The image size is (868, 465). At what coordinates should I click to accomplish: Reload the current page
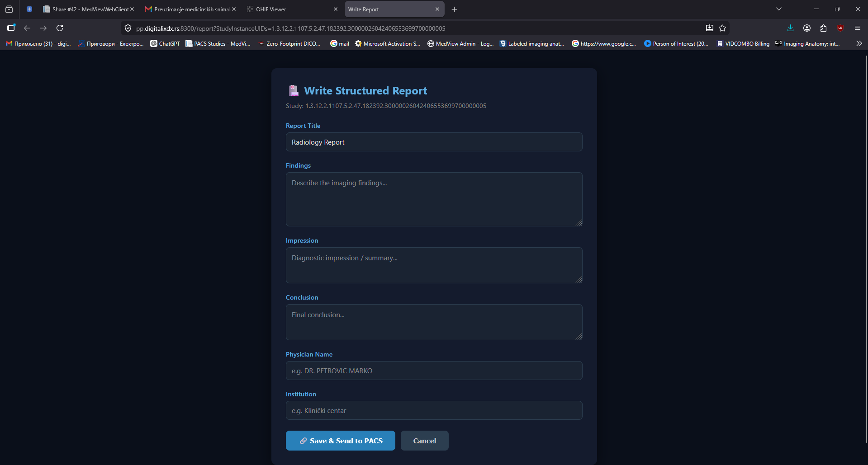(60, 28)
